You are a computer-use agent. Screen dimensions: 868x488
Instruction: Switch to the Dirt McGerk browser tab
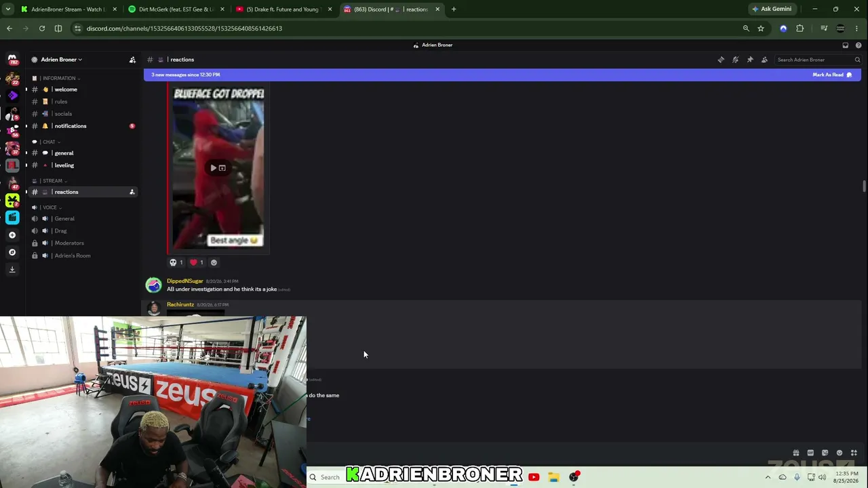coord(176,9)
